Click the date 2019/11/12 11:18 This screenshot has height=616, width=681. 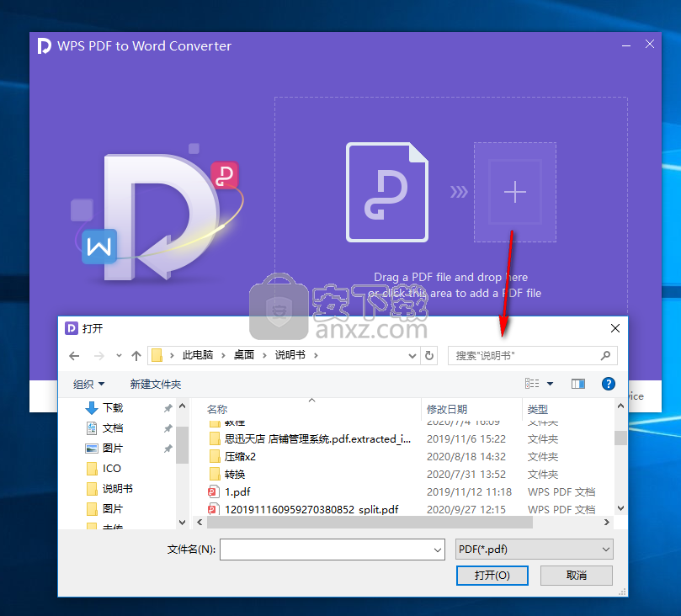pos(469,492)
